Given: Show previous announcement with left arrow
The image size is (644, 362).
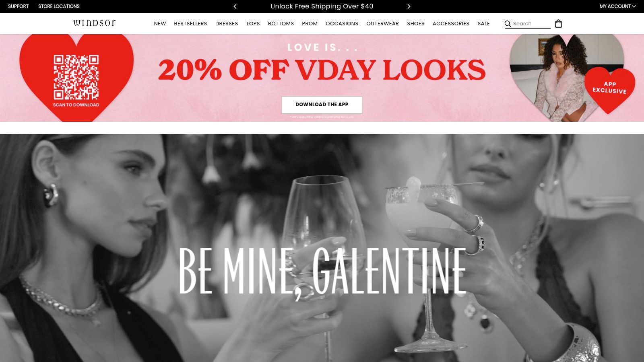Looking at the screenshot, I should [x=235, y=6].
